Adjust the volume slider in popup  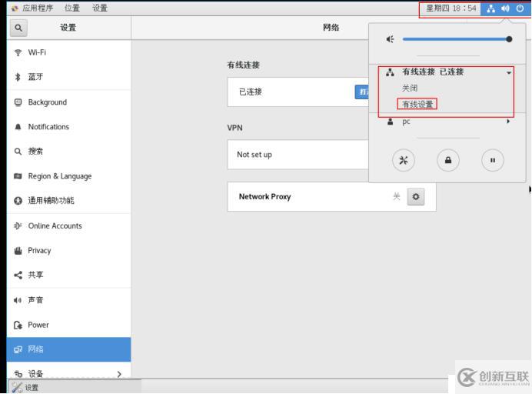tap(457, 39)
